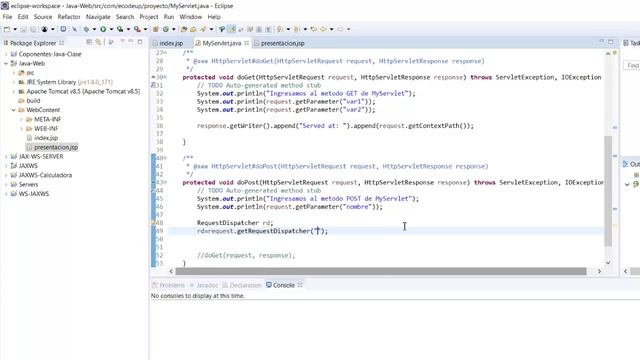Click the Save All toolbar icon
Screen dimensions: 640x360
33,29
